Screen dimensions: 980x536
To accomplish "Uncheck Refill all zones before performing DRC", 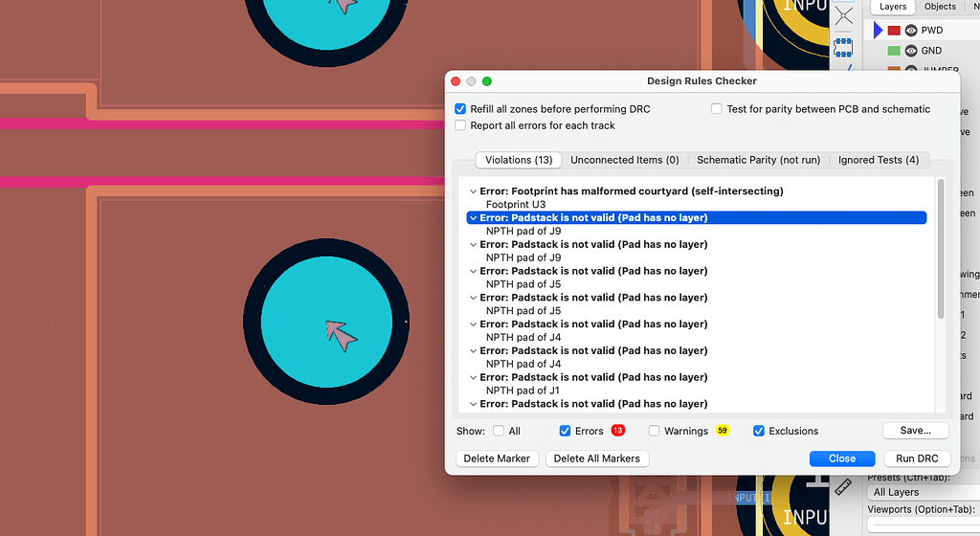I will 461,109.
